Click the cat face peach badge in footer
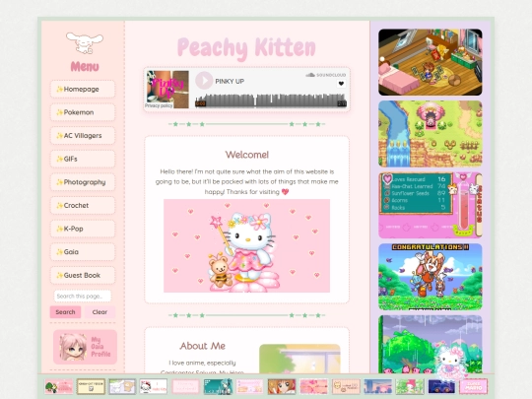The image size is (532, 399). [346, 386]
